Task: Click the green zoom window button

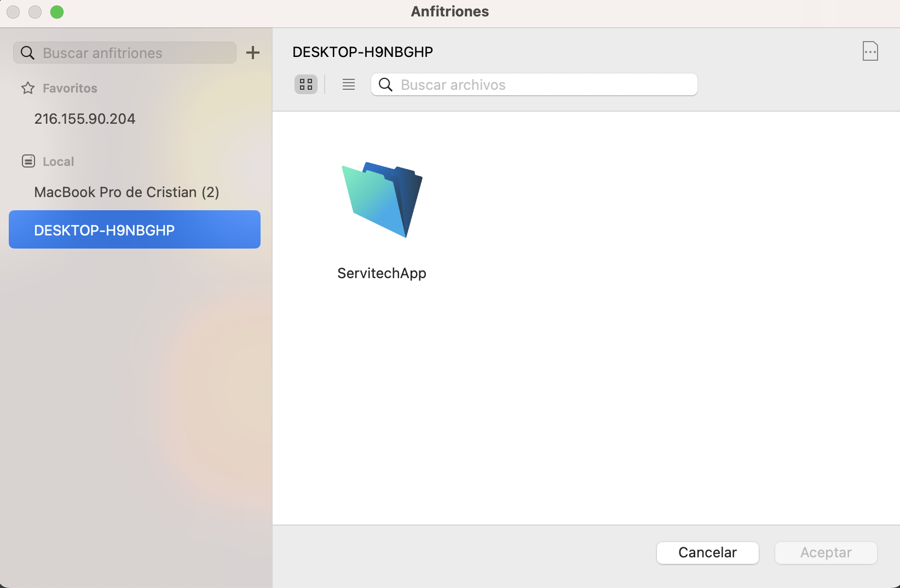Action: coord(57,12)
